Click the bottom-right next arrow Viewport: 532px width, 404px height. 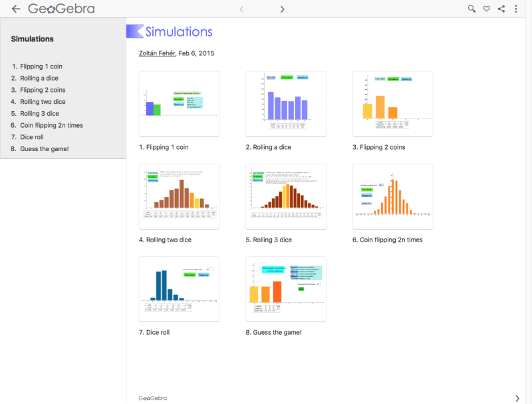(517, 398)
